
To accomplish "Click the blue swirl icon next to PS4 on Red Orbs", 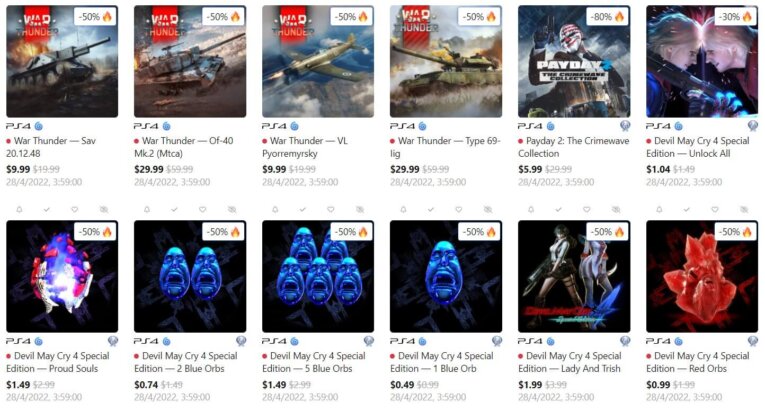I will [679, 341].
